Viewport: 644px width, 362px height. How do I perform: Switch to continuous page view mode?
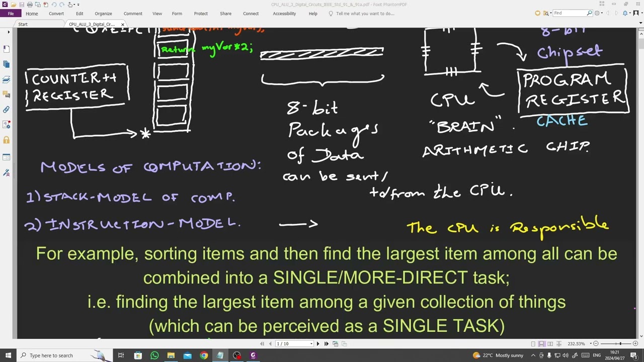click(542, 344)
